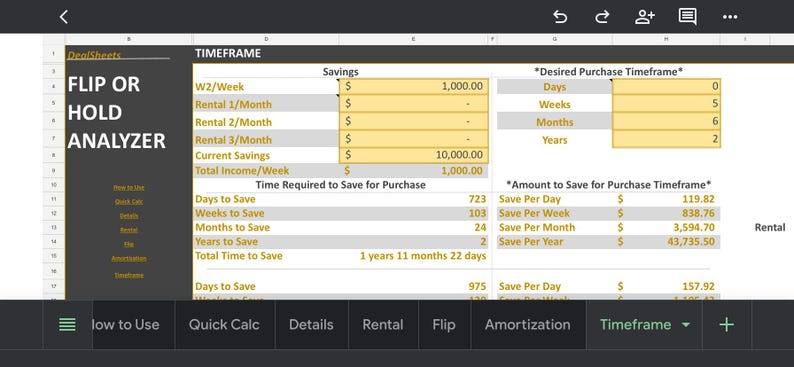This screenshot has height=367, width=794.
Task: Open the all sheets list icon
Action: pos(67,324)
